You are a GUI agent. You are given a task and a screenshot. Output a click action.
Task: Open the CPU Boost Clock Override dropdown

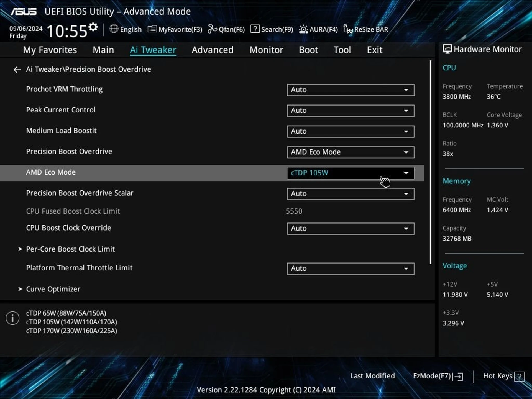[x=351, y=229]
